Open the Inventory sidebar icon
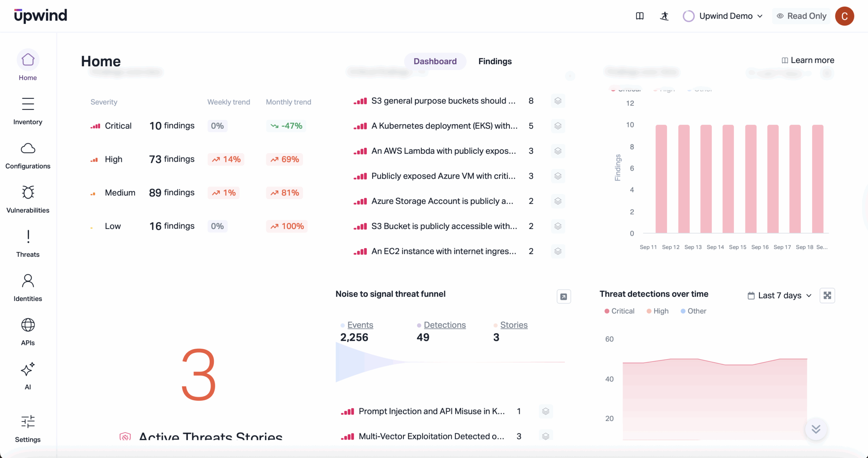This screenshot has width=868, height=458. click(28, 104)
